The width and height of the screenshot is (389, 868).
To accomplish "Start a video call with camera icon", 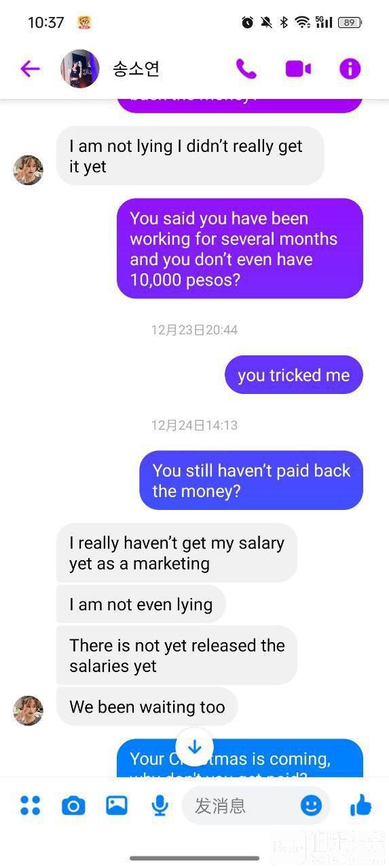I will [x=298, y=68].
